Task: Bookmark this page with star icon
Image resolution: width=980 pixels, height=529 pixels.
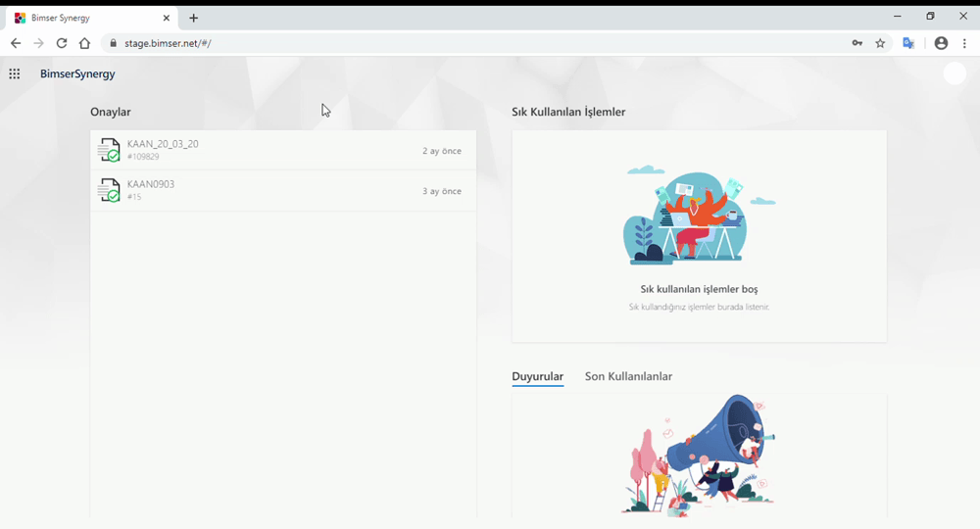Action: [880, 43]
